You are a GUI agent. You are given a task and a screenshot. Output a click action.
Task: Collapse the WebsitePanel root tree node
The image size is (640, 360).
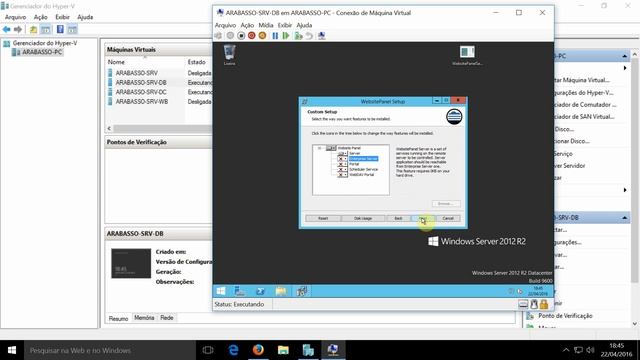(320, 148)
